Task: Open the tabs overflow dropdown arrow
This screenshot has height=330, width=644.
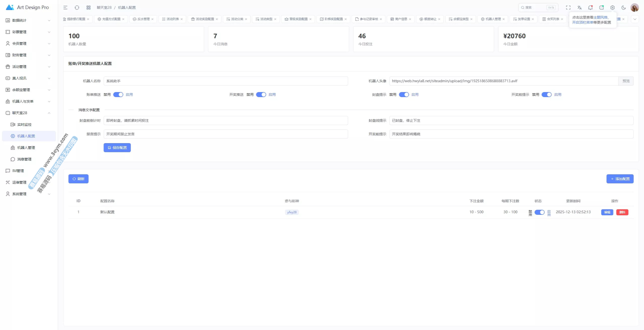Action: coord(635,19)
